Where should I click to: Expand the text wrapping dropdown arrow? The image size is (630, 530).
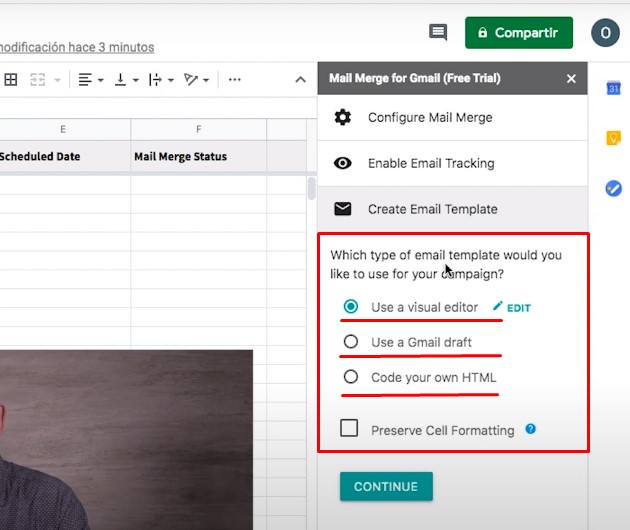(x=171, y=80)
